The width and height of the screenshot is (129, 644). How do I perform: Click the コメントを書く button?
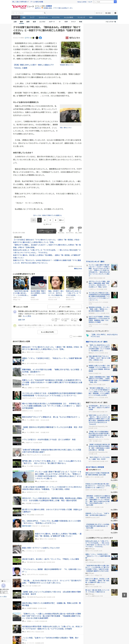pyautogui.click(x=65, y=307)
